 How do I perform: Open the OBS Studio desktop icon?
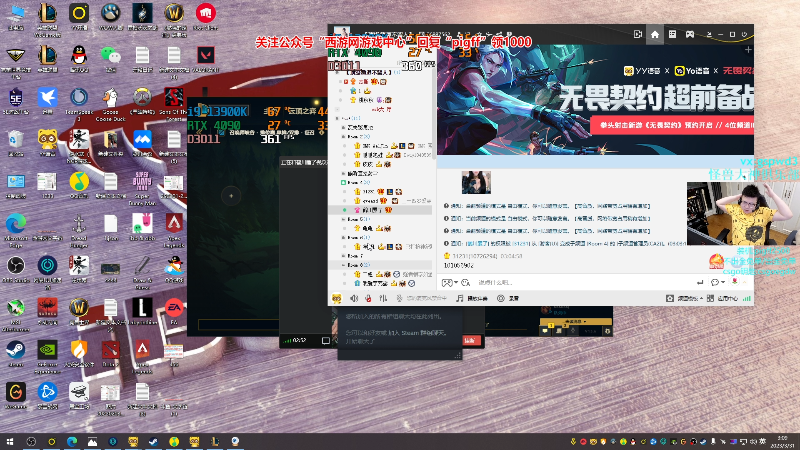click(x=16, y=269)
